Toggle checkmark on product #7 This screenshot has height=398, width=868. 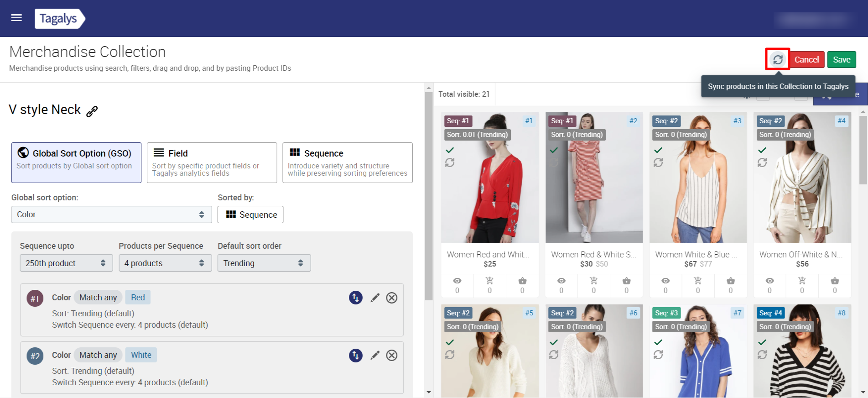(x=658, y=342)
